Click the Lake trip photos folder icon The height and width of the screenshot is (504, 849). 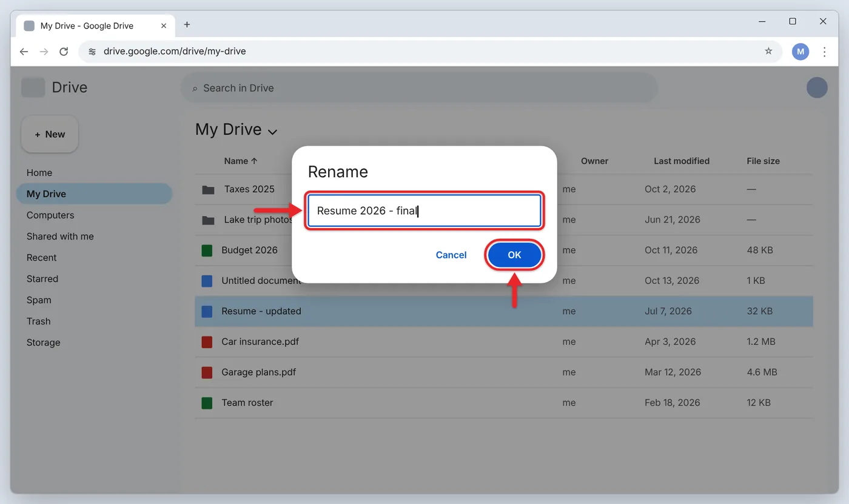coord(209,220)
